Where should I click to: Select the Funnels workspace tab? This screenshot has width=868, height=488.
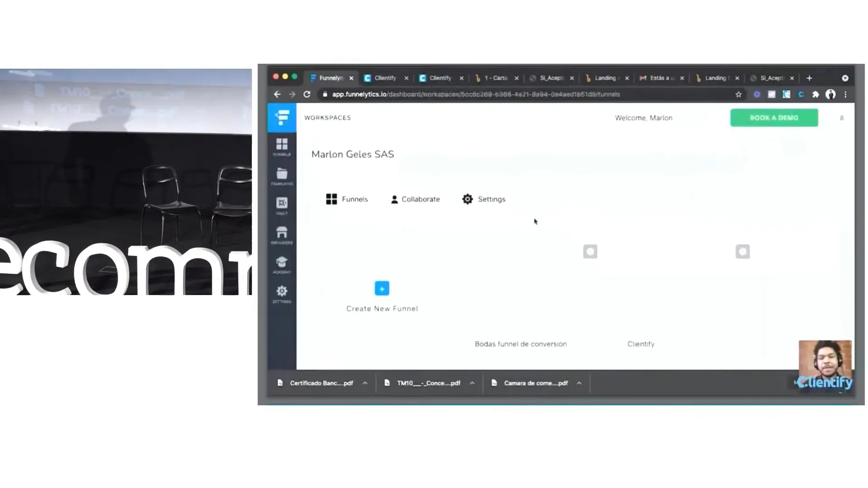(x=347, y=199)
